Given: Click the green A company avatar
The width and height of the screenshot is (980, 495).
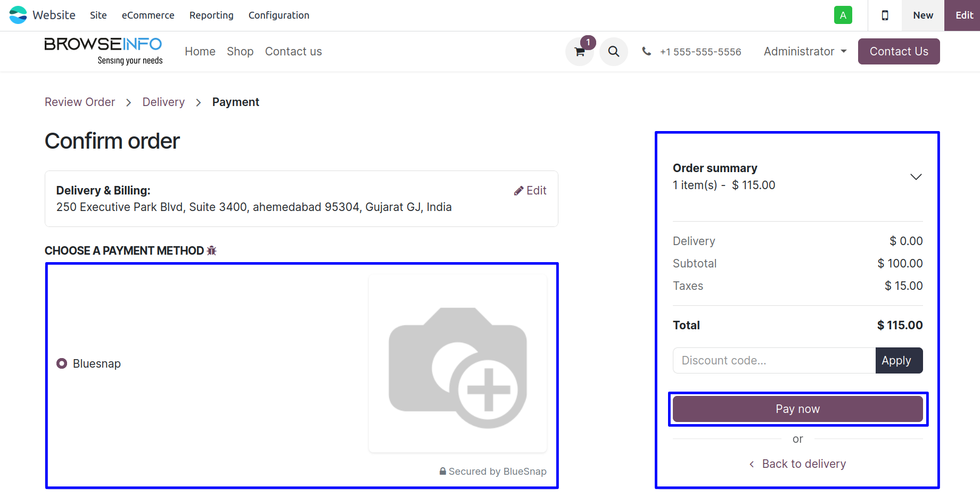Looking at the screenshot, I should pyautogui.click(x=843, y=15).
